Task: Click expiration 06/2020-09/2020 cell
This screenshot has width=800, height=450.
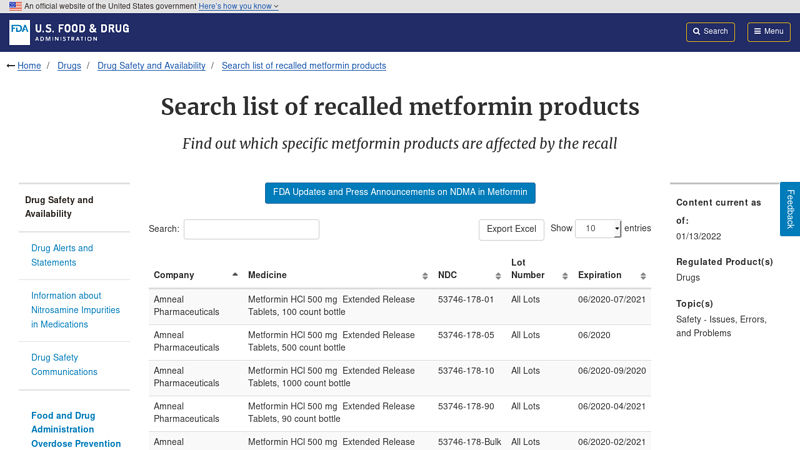Action: point(612,371)
